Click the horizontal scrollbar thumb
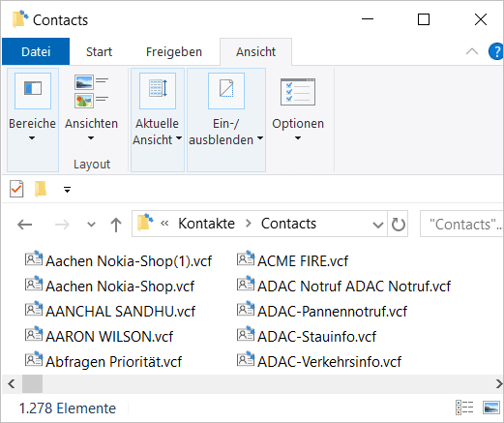Viewport: 504px width, 423px height. pyautogui.click(x=32, y=384)
